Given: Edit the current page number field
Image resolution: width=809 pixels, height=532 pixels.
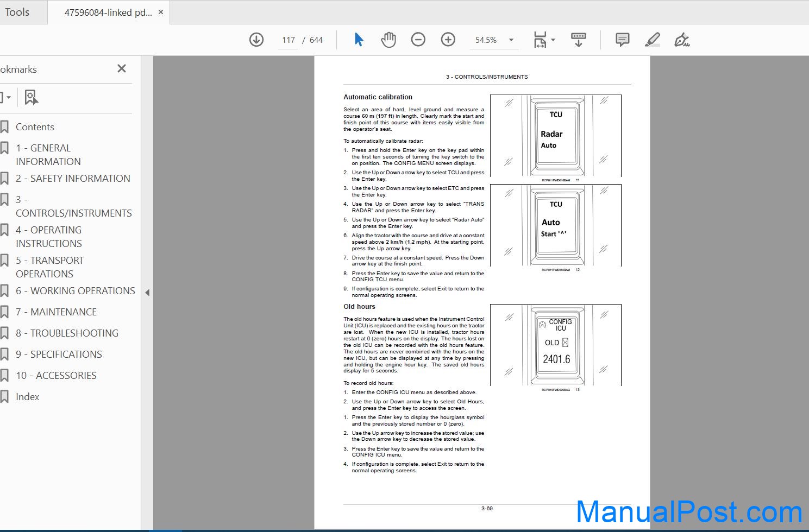Looking at the screenshot, I should click(x=288, y=40).
